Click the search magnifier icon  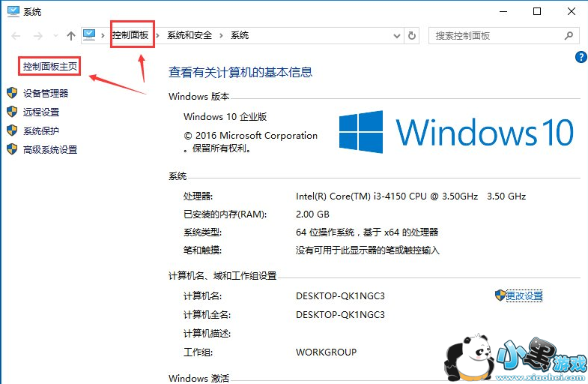[569, 36]
